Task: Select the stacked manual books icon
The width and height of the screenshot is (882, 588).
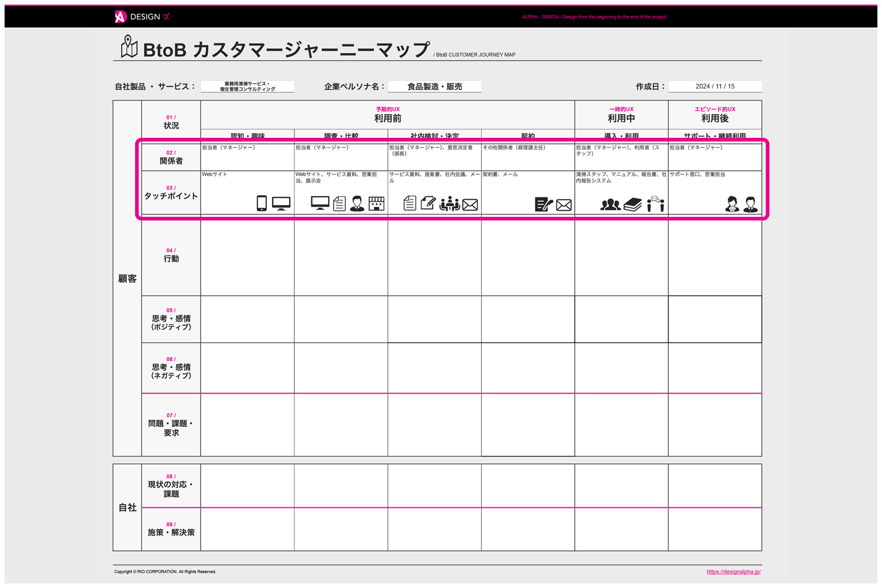Action: pos(633,204)
